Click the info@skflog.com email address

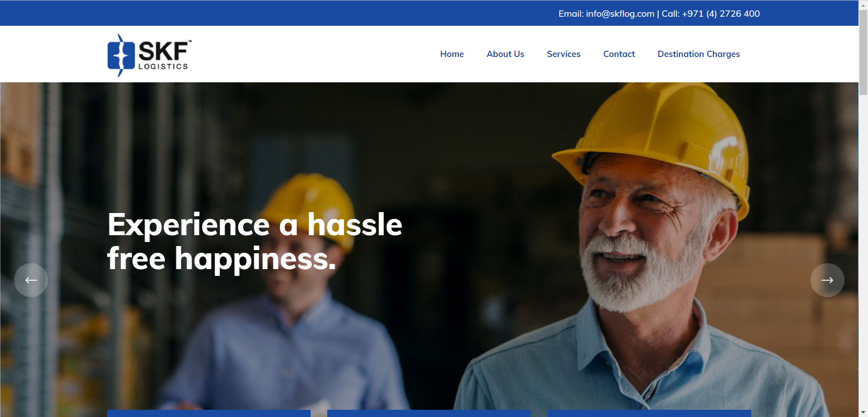click(x=620, y=14)
